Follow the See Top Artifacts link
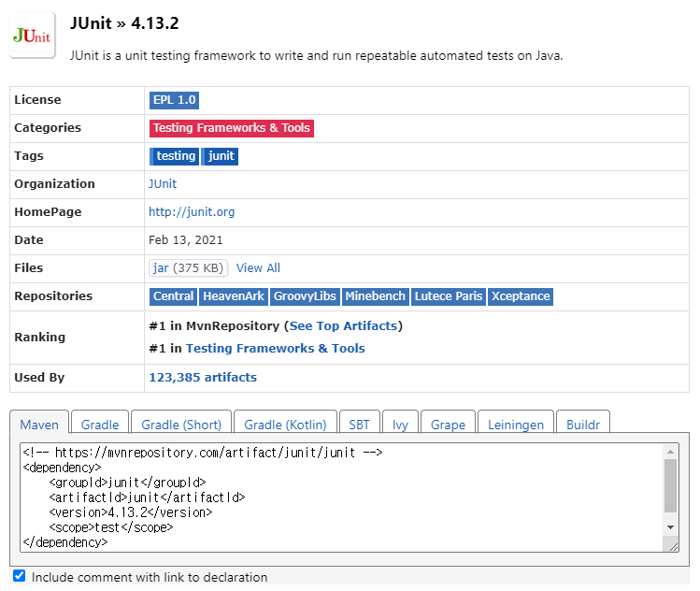This screenshot has height=591, width=700. 343,326
